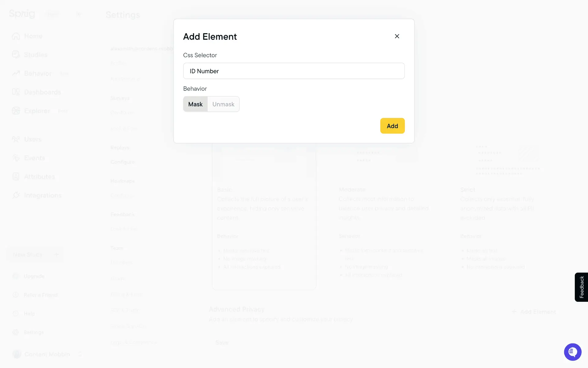Click the Dashboards icon in sidebar
The image size is (588, 368).
pyautogui.click(x=16, y=92)
